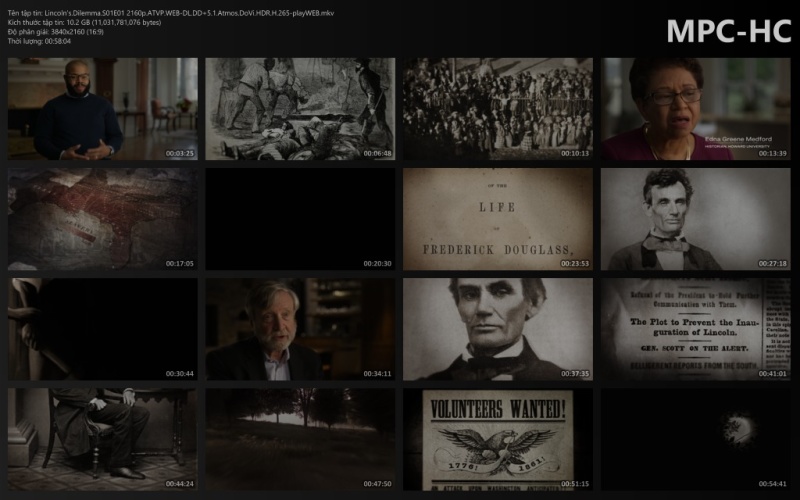Select the Lincoln bow tie portrait at 00:27:18
800x500 pixels.
pos(695,219)
